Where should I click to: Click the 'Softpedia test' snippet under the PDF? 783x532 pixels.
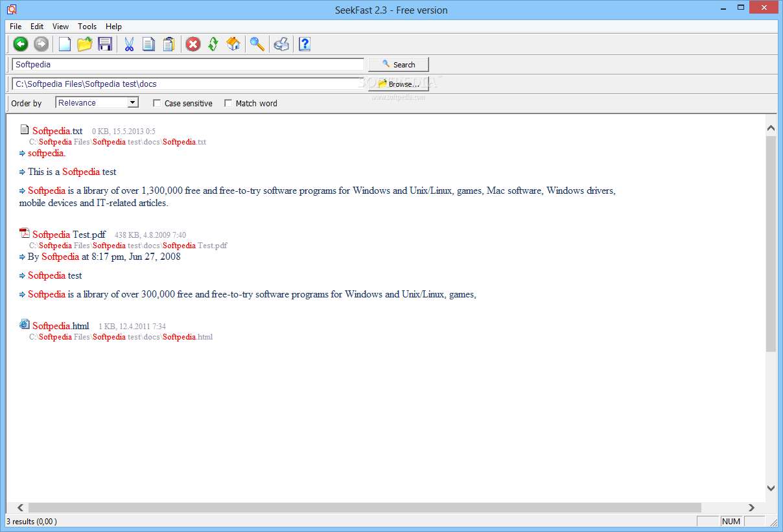54,275
